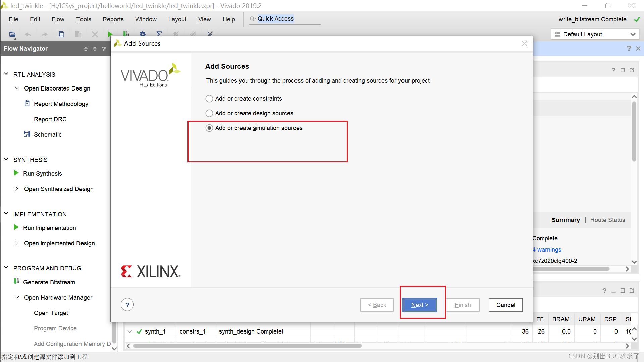Switch to Route Status tab

pyautogui.click(x=607, y=220)
